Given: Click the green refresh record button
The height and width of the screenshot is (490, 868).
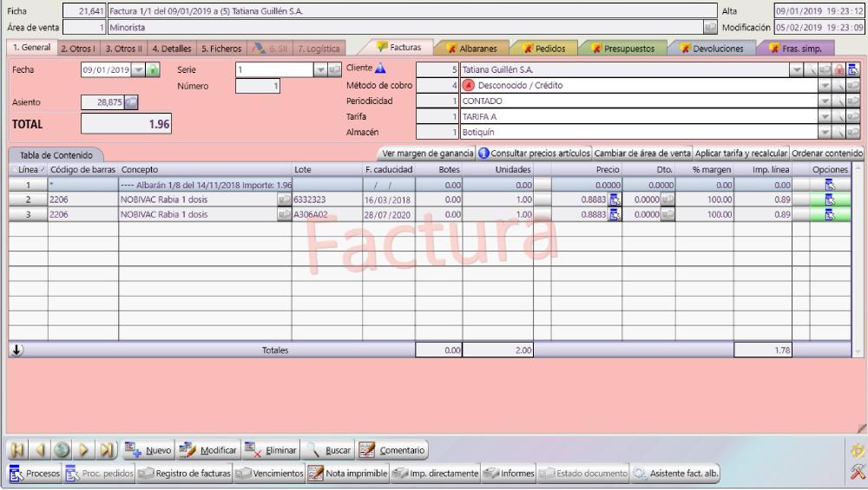Looking at the screenshot, I should click(x=62, y=451).
